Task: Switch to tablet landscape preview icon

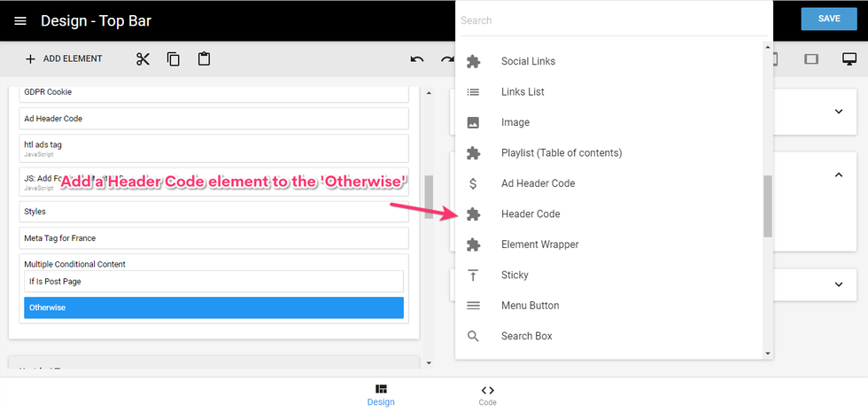Action: (x=810, y=59)
